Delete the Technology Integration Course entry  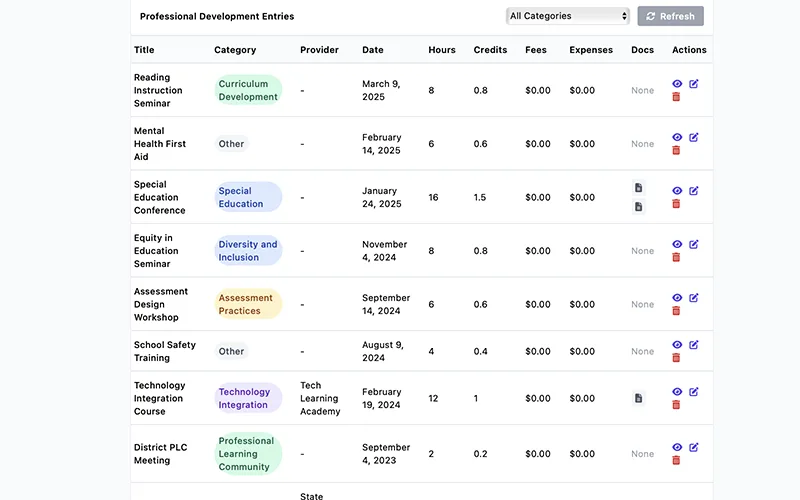coord(676,405)
